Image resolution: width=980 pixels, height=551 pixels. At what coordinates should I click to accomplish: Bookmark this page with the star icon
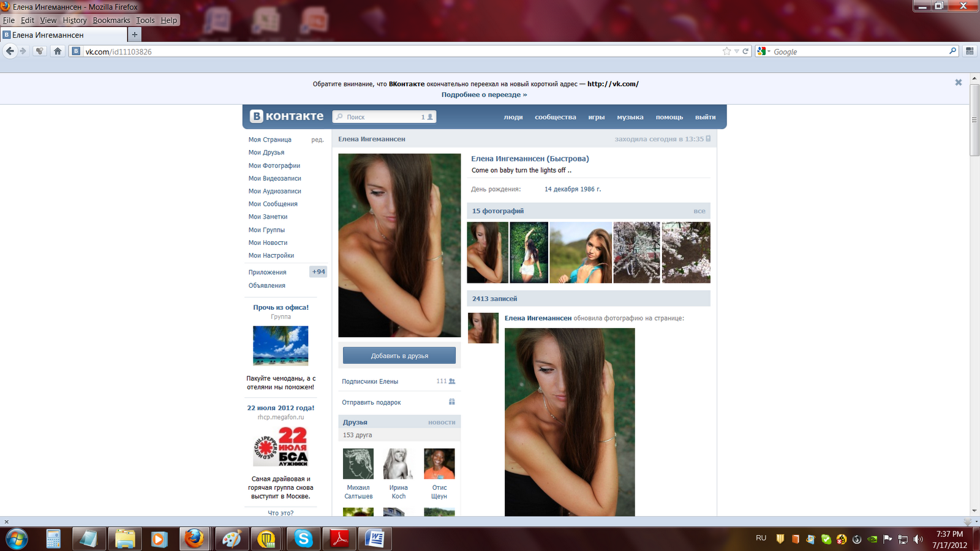click(726, 51)
